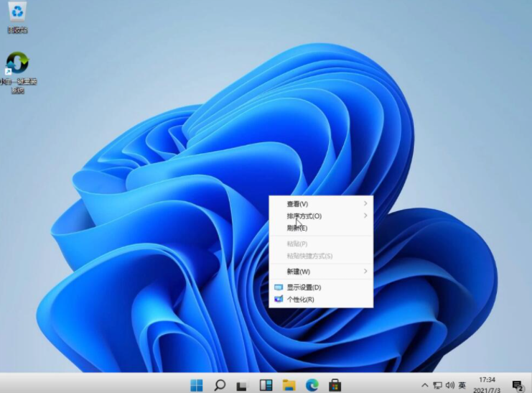Click the volume speaker icon
The height and width of the screenshot is (393, 532).
click(449, 386)
